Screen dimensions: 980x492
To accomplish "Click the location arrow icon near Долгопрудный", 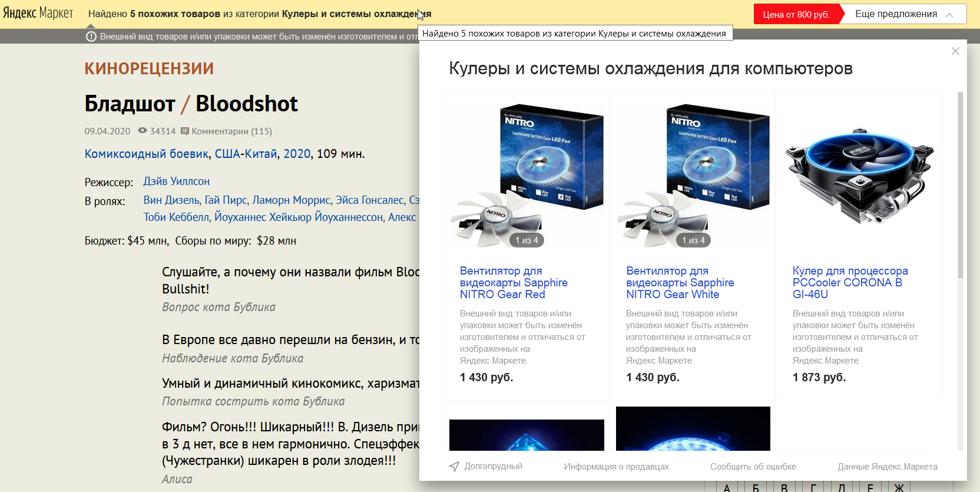I will pos(454,467).
